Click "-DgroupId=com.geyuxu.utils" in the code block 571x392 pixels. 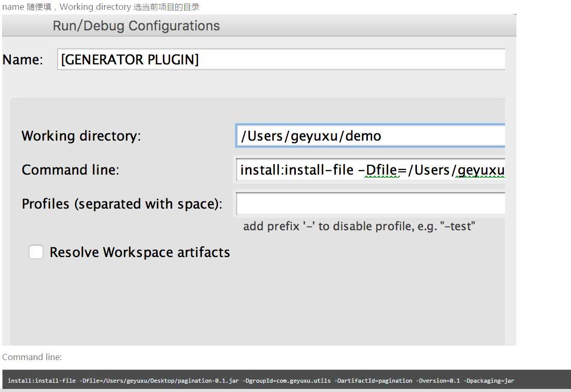(287, 381)
